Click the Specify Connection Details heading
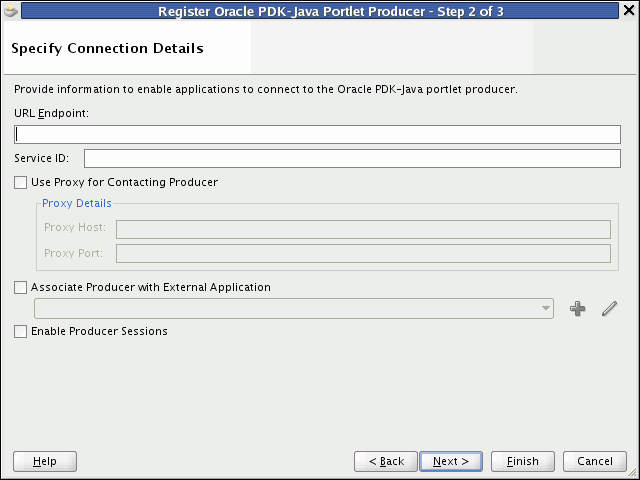Screen dimensions: 640x480 click(107, 48)
